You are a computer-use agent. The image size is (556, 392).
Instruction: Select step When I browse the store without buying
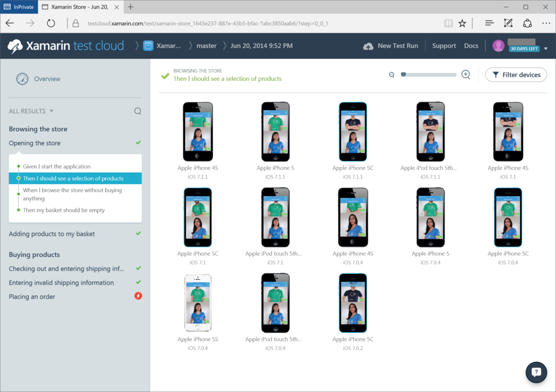[72, 194]
